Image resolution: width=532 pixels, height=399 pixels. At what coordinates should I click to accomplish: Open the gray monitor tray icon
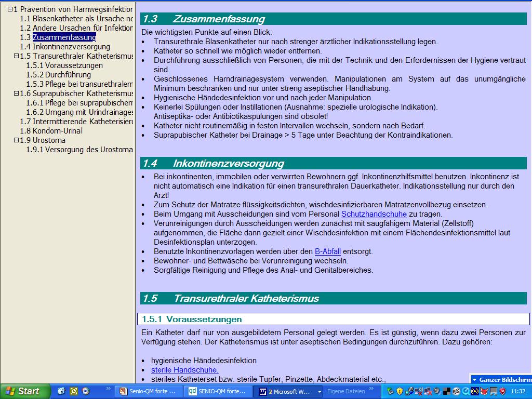(494, 391)
